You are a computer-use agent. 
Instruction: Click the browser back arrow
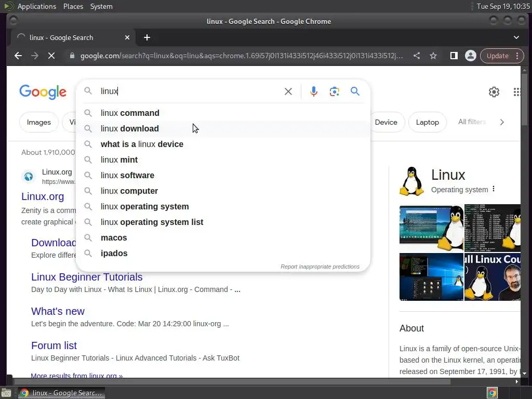click(18, 56)
